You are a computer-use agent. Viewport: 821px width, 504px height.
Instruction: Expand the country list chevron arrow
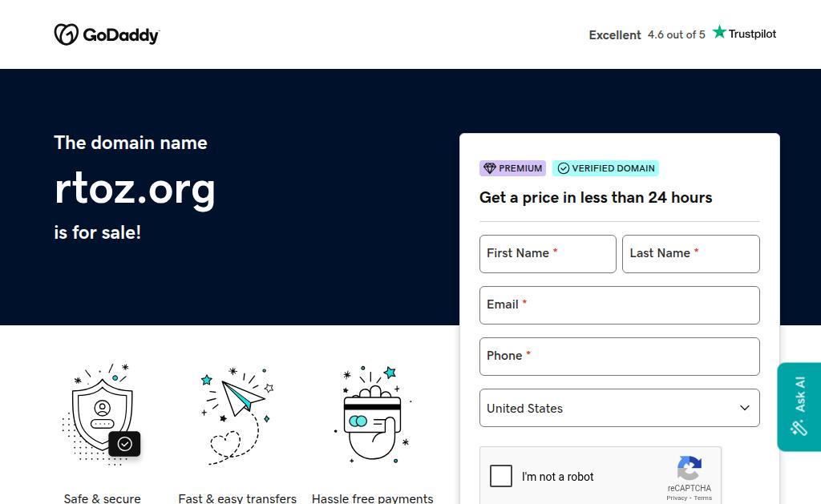pos(744,408)
